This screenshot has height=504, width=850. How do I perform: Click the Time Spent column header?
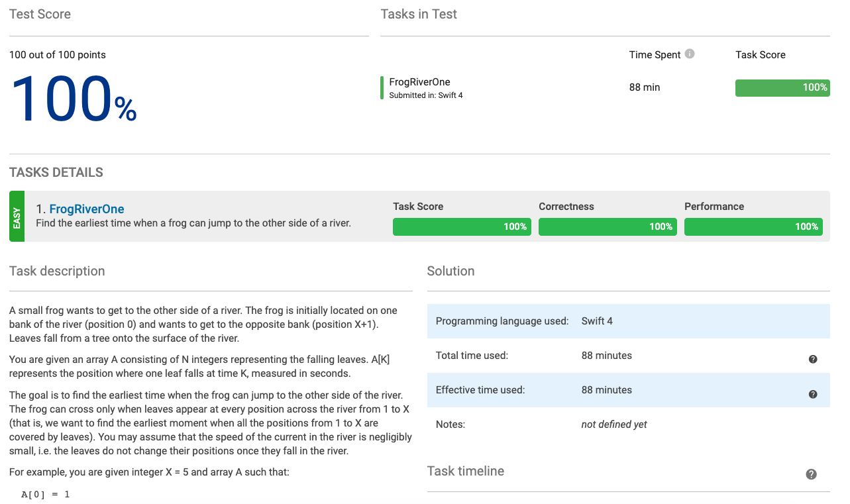click(x=655, y=55)
